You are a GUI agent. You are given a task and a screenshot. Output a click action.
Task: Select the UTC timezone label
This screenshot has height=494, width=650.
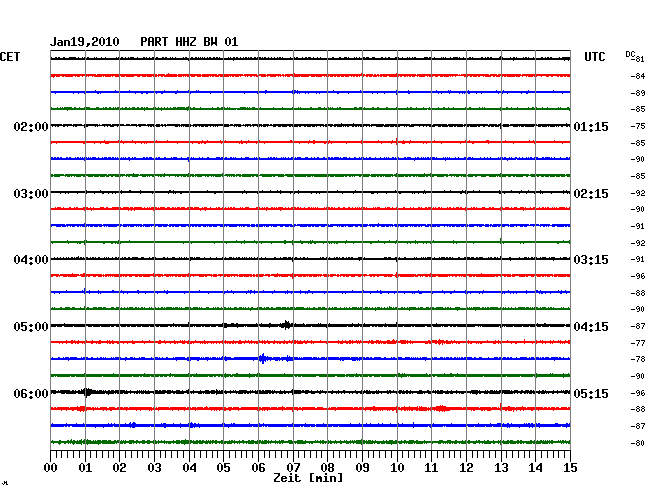(x=594, y=58)
